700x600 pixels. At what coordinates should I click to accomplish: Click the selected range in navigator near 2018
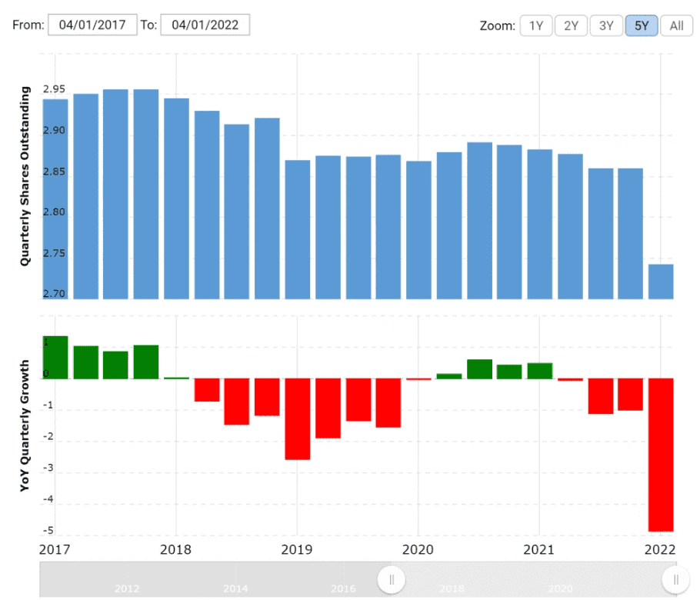pyautogui.click(x=452, y=579)
